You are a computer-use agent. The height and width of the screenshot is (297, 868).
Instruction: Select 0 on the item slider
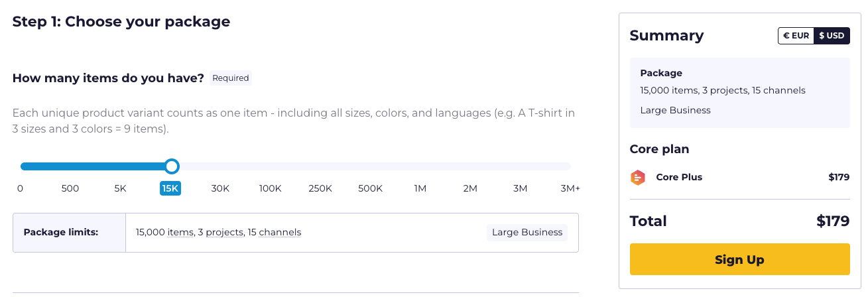20,188
